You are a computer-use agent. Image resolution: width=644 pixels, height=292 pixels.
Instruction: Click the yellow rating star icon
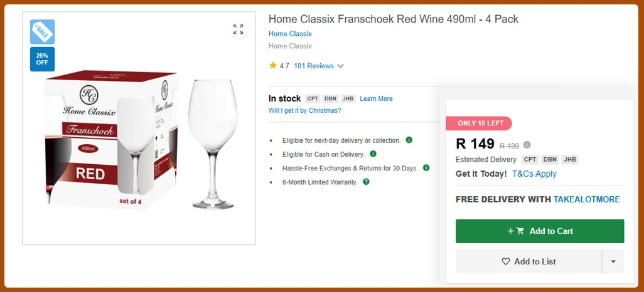tap(273, 65)
